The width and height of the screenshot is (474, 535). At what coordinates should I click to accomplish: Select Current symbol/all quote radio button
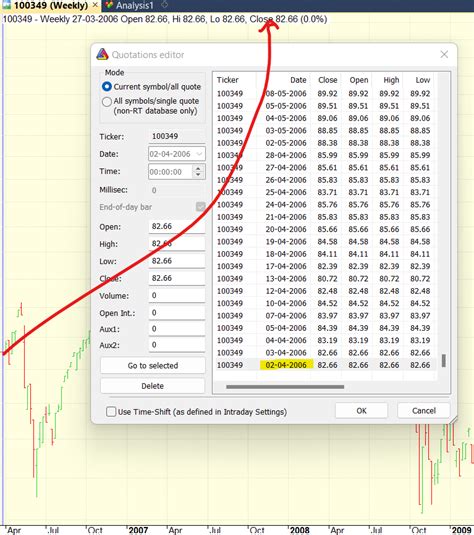click(107, 87)
